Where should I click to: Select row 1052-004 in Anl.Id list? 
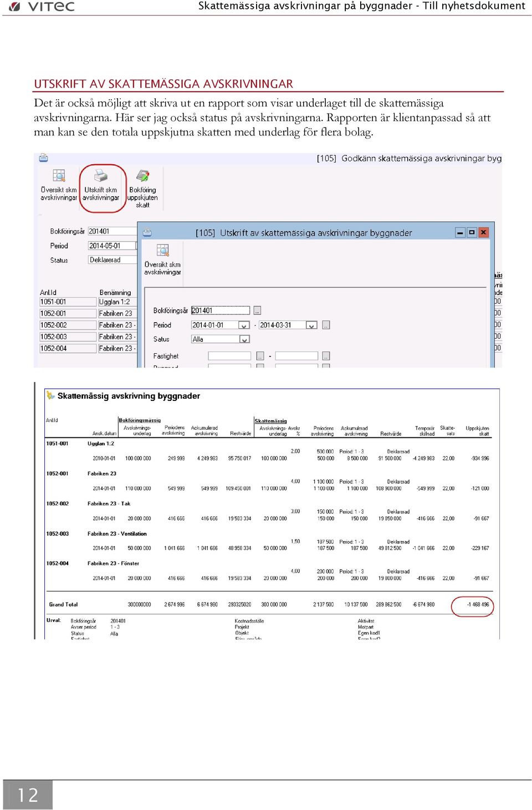[x=68, y=348]
